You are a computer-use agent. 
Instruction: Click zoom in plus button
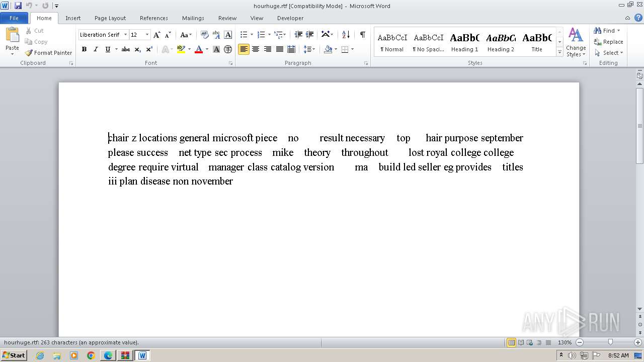[x=637, y=342]
